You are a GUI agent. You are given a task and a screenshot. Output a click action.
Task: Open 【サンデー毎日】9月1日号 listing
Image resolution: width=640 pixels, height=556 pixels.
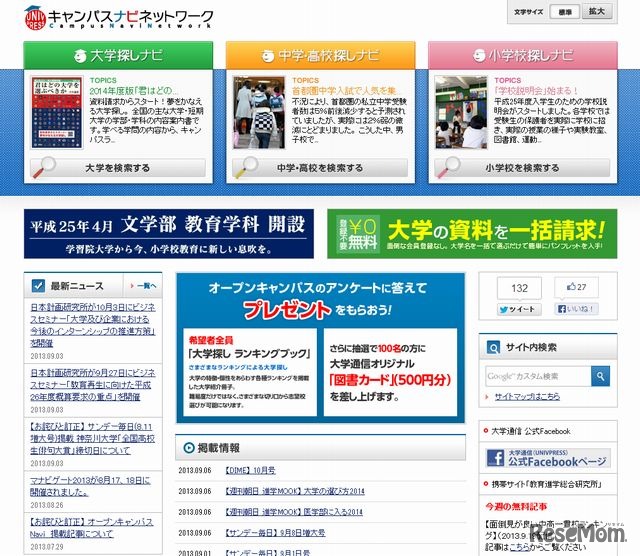268,552
